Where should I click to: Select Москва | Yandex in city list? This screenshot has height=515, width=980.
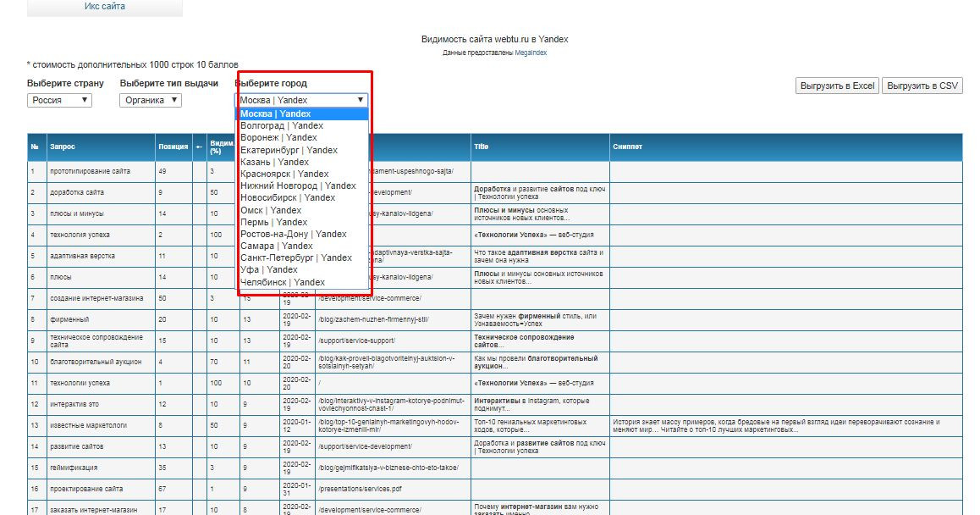[301, 114]
